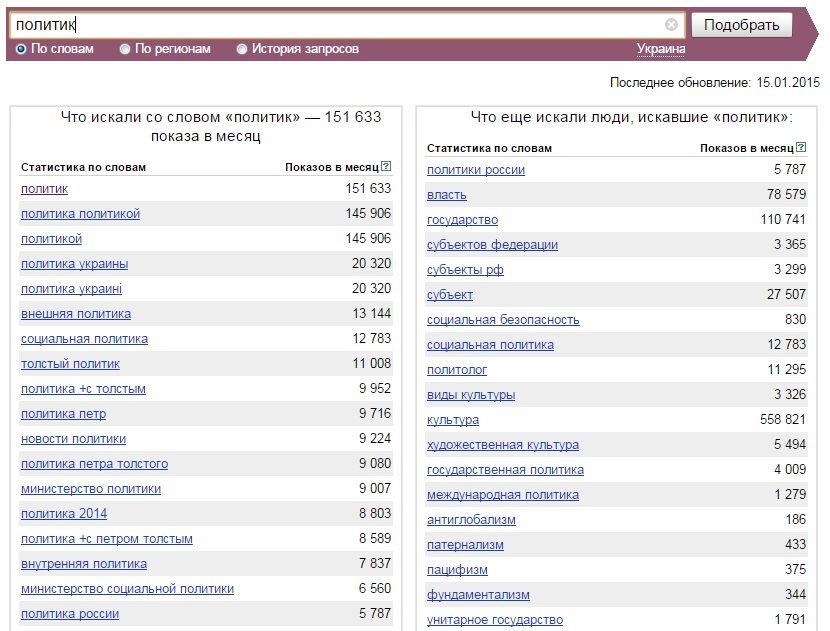Select the 'История запросов' radio option
830x631 pixels.
point(242,49)
